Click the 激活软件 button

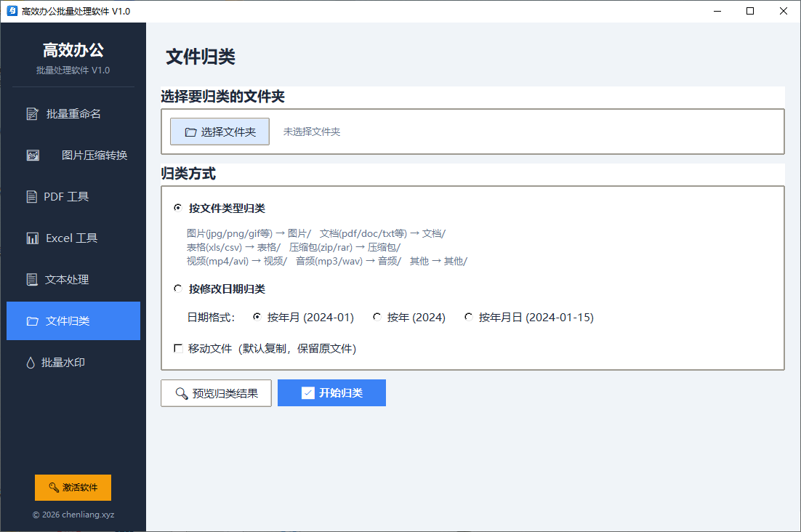[x=73, y=488]
